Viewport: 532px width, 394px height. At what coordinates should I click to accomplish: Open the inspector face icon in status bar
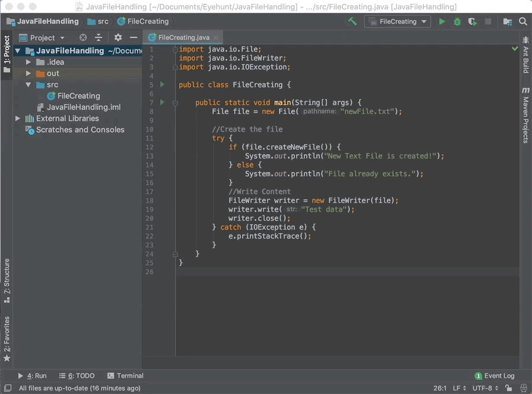pos(524,388)
